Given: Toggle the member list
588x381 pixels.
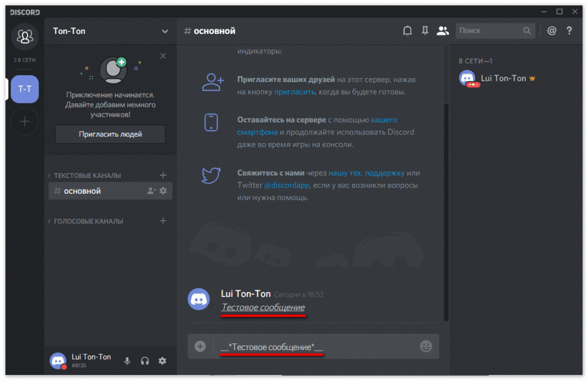Looking at the screenshot, I should pos(443,30).
